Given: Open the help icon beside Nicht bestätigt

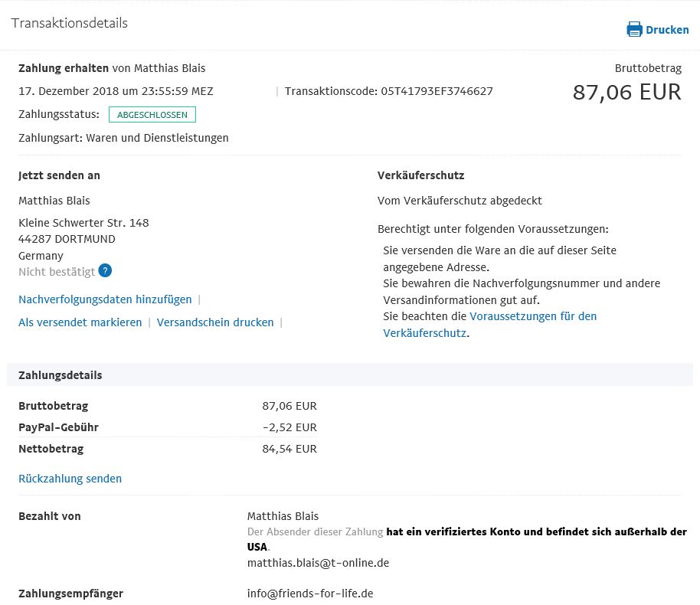Looking at the screenshot, I should click(105, 270).
